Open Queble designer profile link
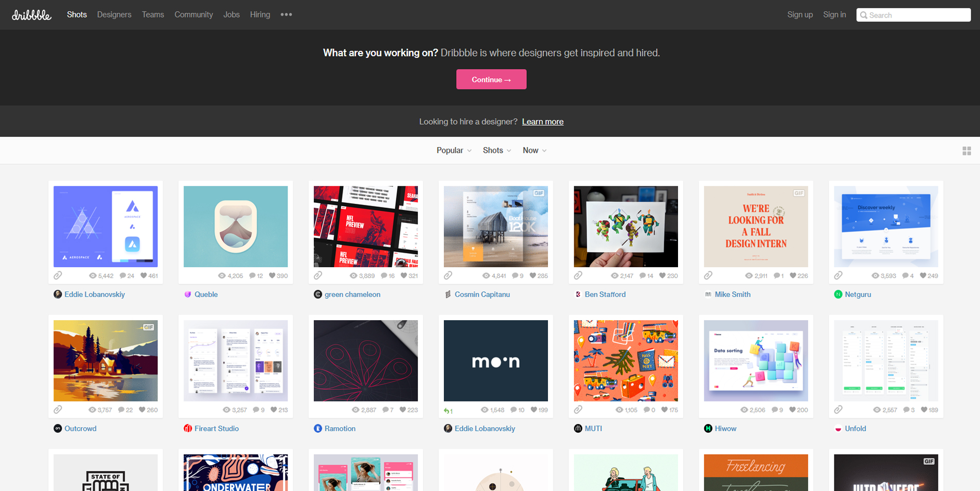The image size is (980, 491). click(206, 294)
